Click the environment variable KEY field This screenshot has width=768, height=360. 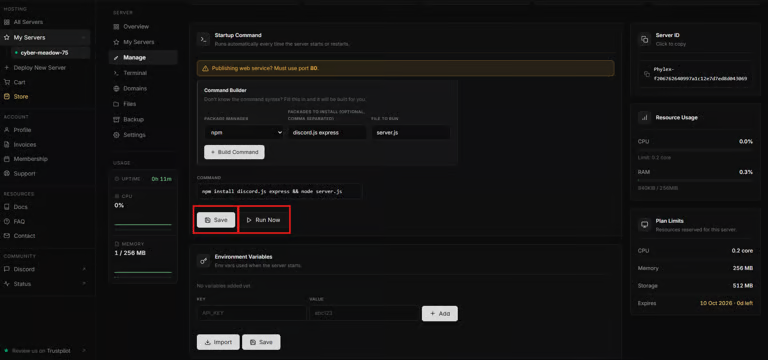click(252, 313)
